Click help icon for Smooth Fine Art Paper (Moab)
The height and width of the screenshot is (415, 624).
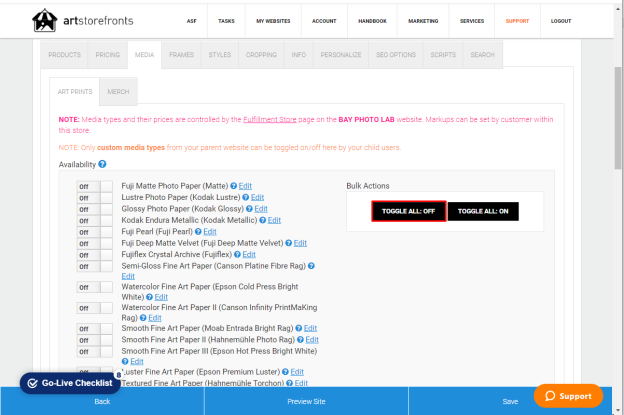click(x=298, y=328)
